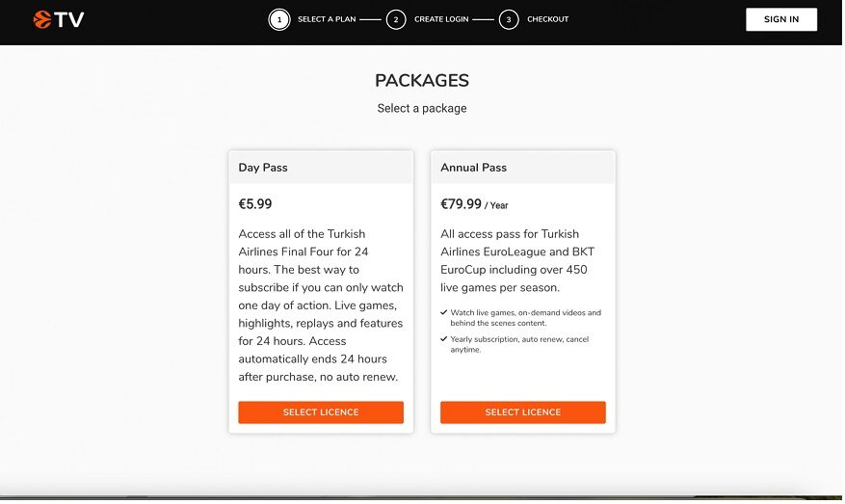The image size is (845, 504).
Task: Select licence for the Annual Pass
Action: point(523,412)
